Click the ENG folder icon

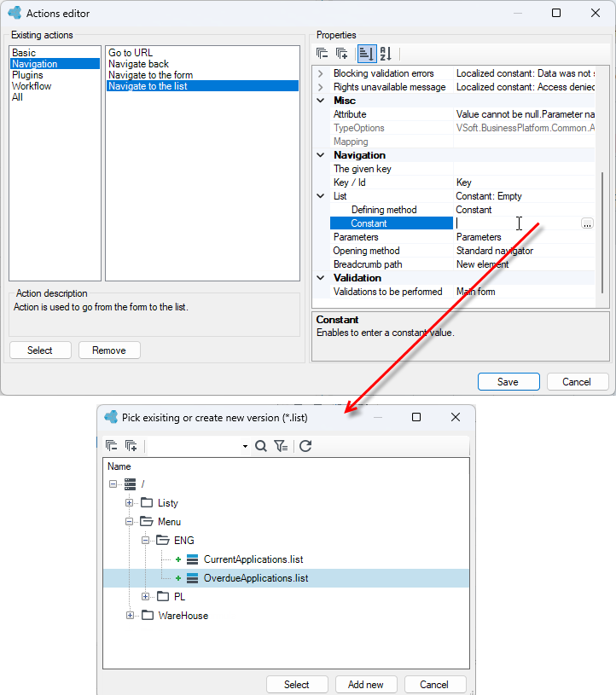coord(163,541)
